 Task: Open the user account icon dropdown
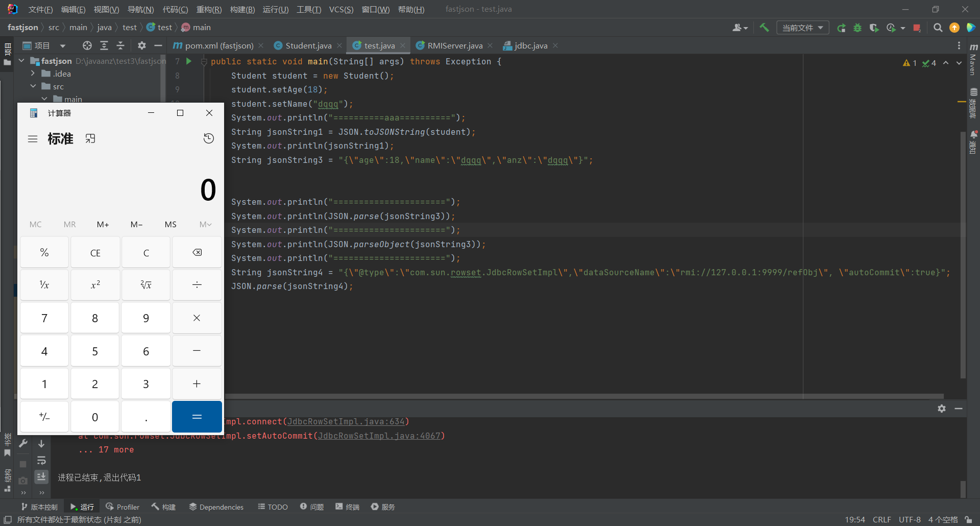740,28
